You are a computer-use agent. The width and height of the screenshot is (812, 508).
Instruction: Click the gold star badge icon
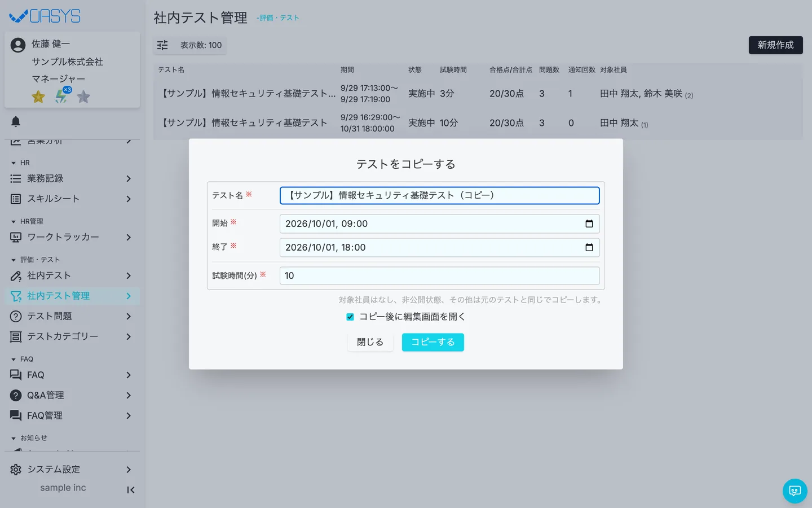point(38,97)
